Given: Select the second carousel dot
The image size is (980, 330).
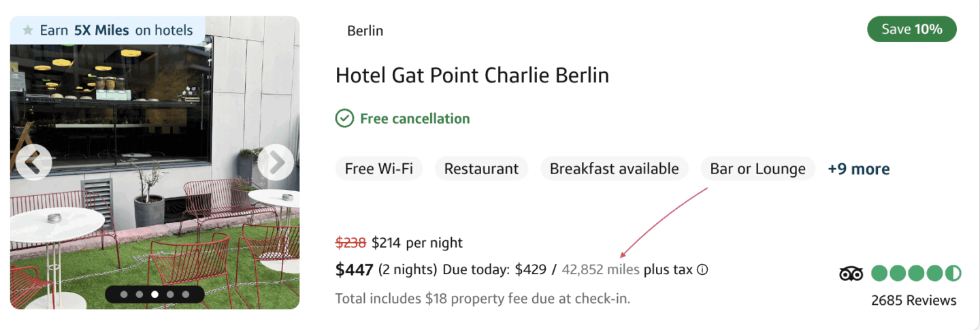Looking at the screenshot, I should (140, 295).
